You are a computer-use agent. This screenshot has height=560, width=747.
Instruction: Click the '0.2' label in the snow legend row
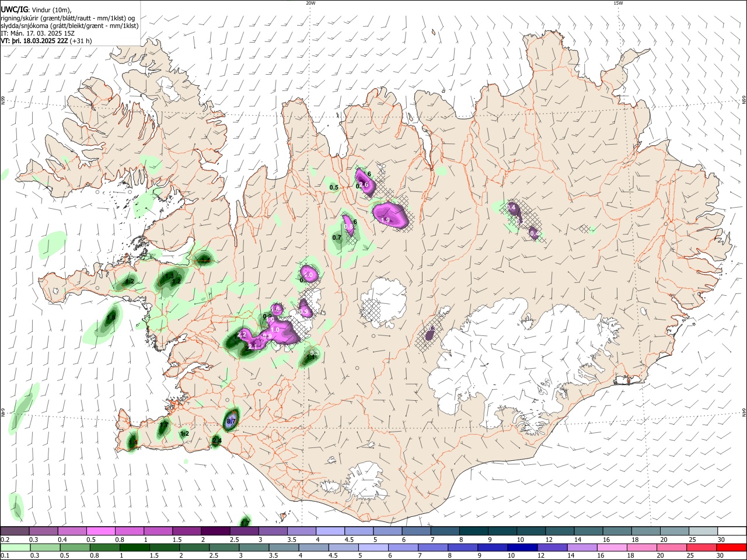click(x=5, y=540)
